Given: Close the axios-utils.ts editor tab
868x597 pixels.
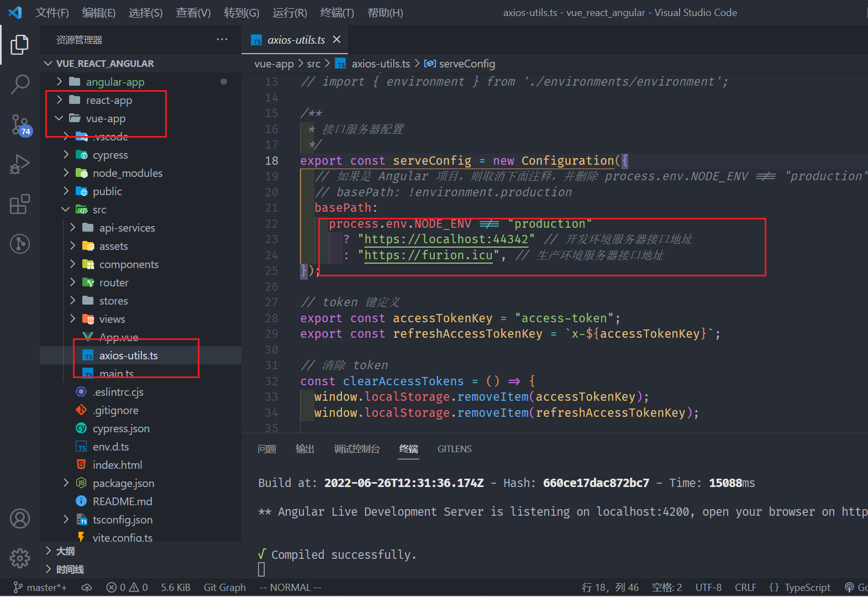Looking at the screenshot, I should click(x=336, y=40).
